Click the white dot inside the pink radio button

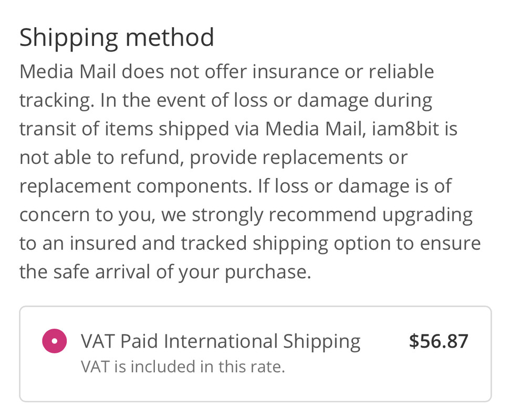point(55,341)
